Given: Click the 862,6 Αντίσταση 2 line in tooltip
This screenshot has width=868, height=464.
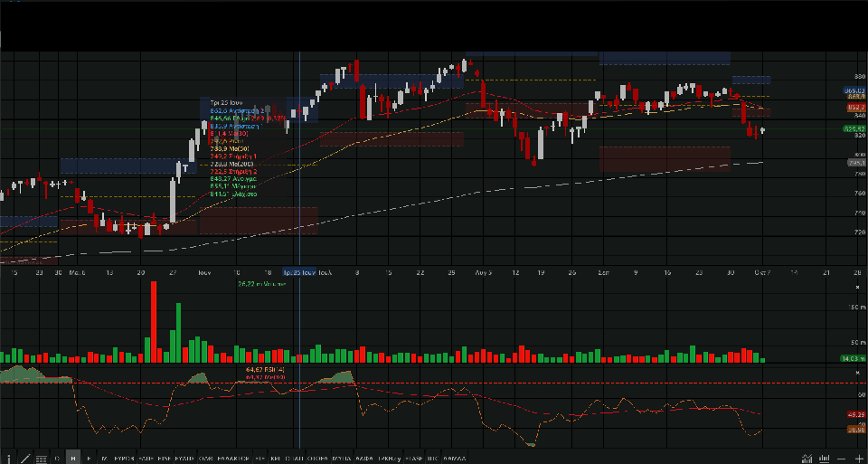Looking at the screenshot, I should 238,110.
